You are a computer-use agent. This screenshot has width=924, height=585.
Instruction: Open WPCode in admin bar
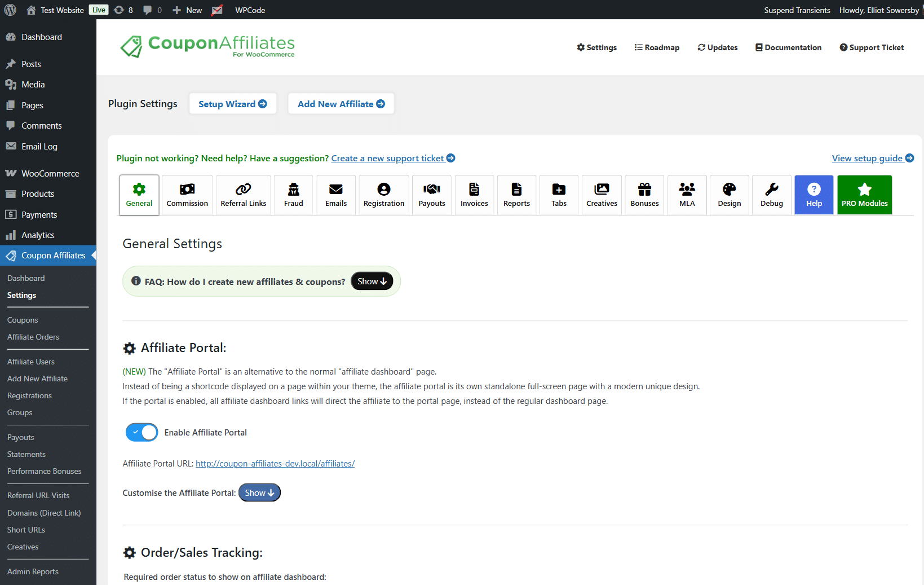250,10
